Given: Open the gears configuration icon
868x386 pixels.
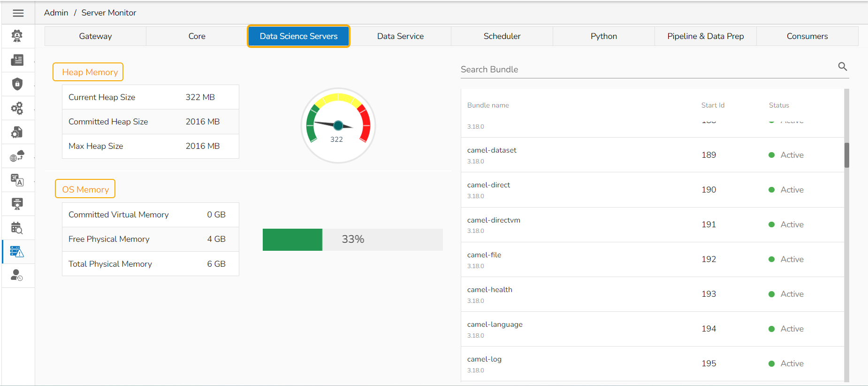Looking at the screenshot, I should [17, 108].
